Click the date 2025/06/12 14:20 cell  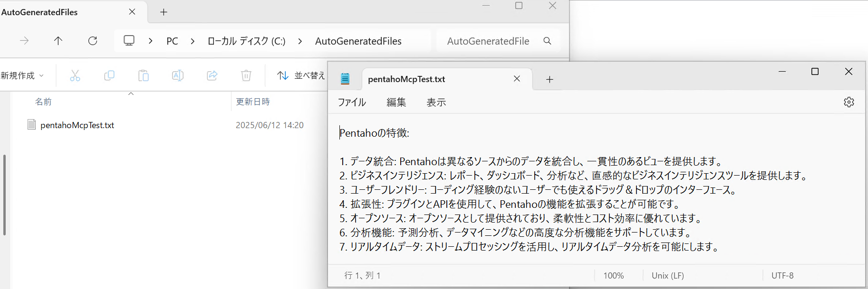[270, 125]
